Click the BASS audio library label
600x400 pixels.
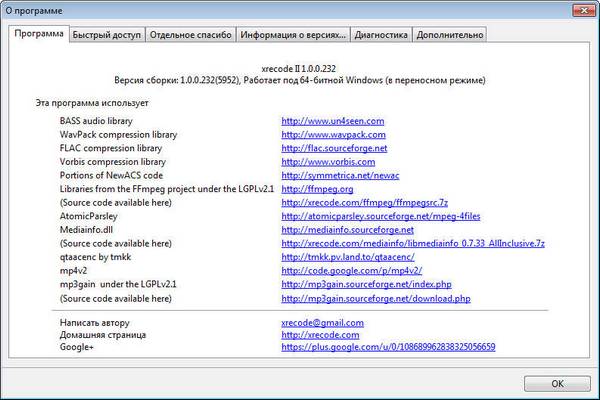[96, 121]
